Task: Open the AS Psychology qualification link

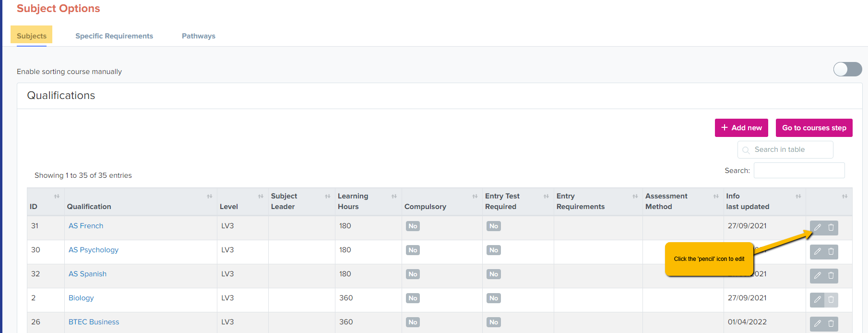Action: (x=94, y=250)
